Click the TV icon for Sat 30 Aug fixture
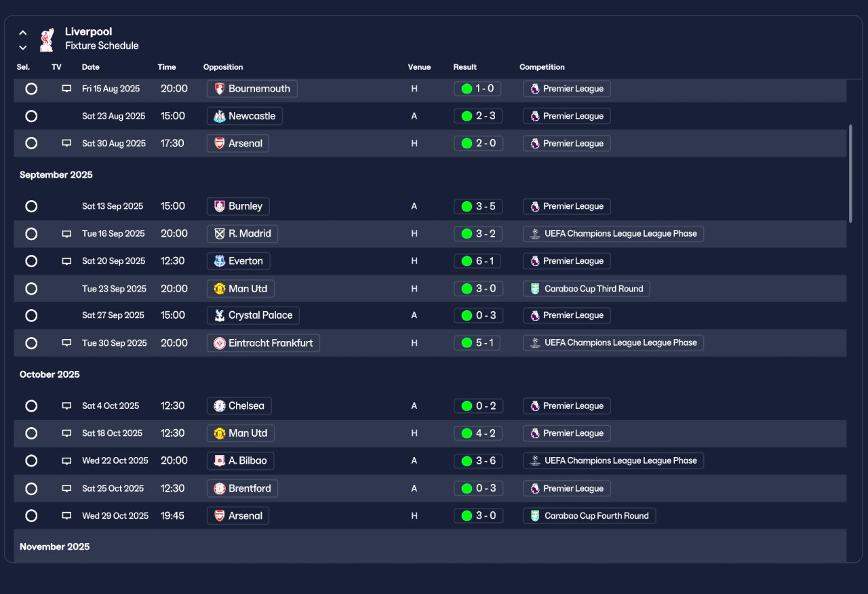This screenshot has width=868, height=594. pyautogui.click(x=66, y=144)
